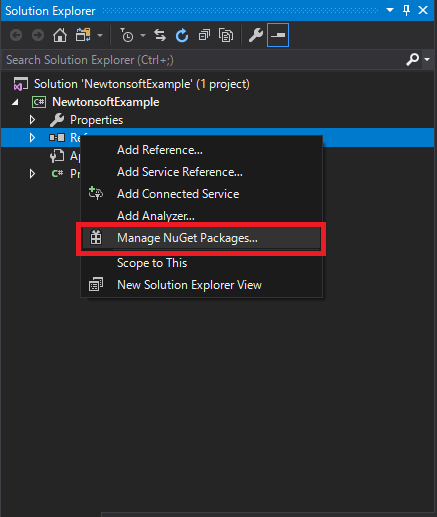Toggle Show All Files icon

[x=226, y=35]
